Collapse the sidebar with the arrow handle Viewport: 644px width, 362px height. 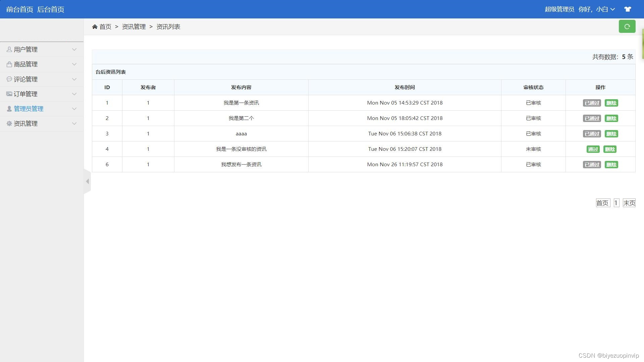point(87,181)
